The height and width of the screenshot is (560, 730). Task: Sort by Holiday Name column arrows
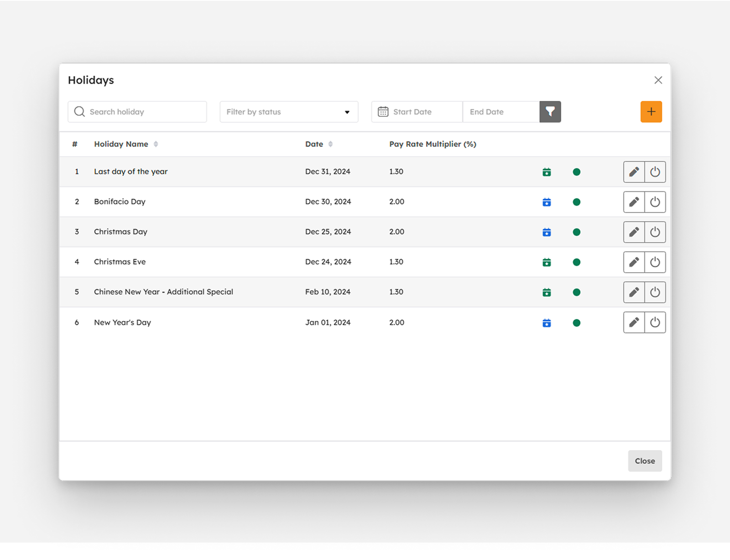coord(156,144)
